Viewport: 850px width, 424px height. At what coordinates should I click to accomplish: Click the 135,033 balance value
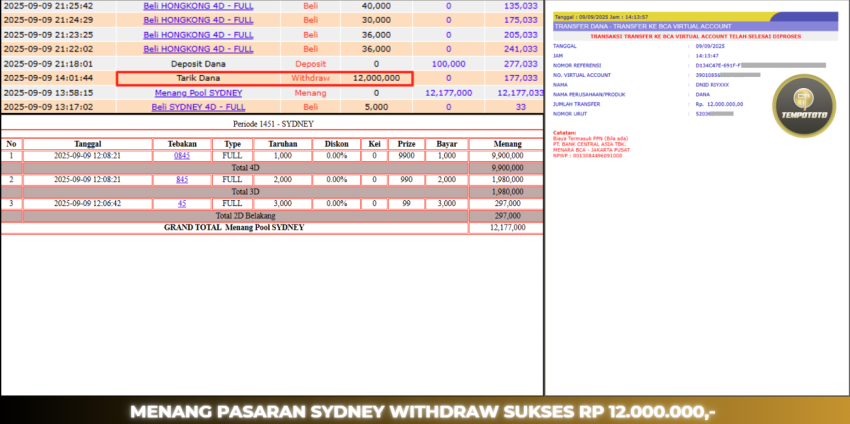point(520,6)
